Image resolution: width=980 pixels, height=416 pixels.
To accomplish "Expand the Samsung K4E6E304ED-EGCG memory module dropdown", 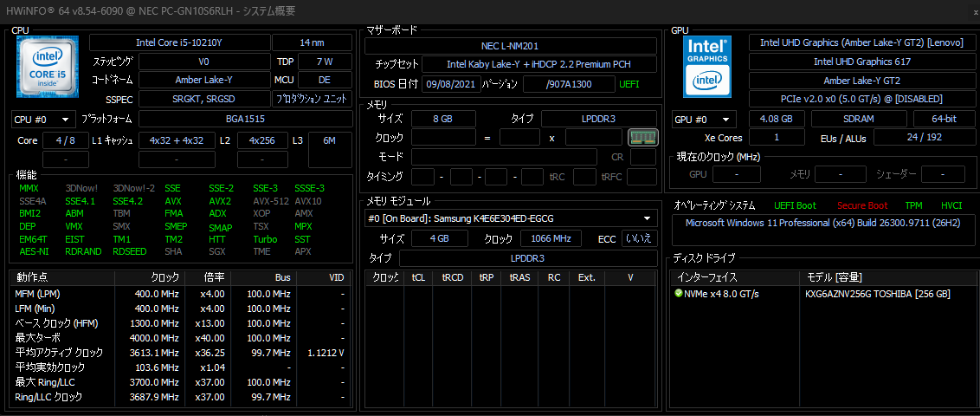I will tap(511, 218).
